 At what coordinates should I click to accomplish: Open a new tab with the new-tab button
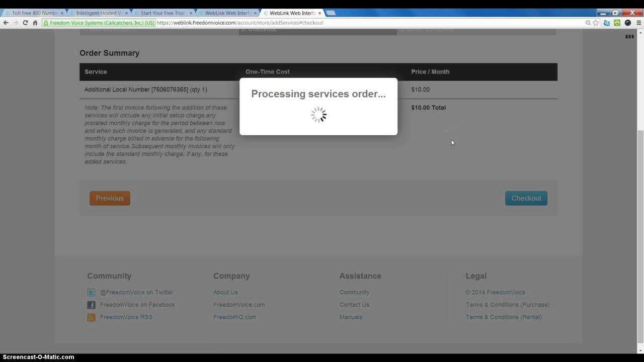(x=331, y=13)
